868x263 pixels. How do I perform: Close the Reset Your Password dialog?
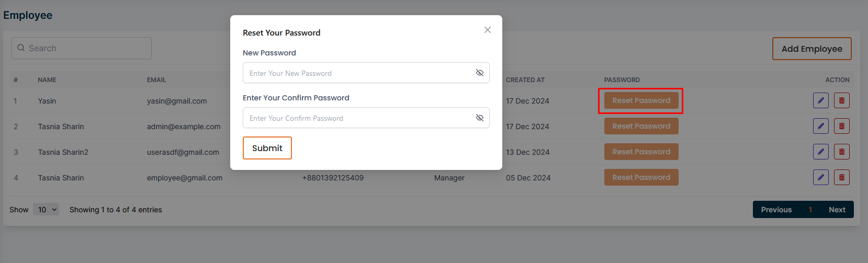[x=487, y=30]
